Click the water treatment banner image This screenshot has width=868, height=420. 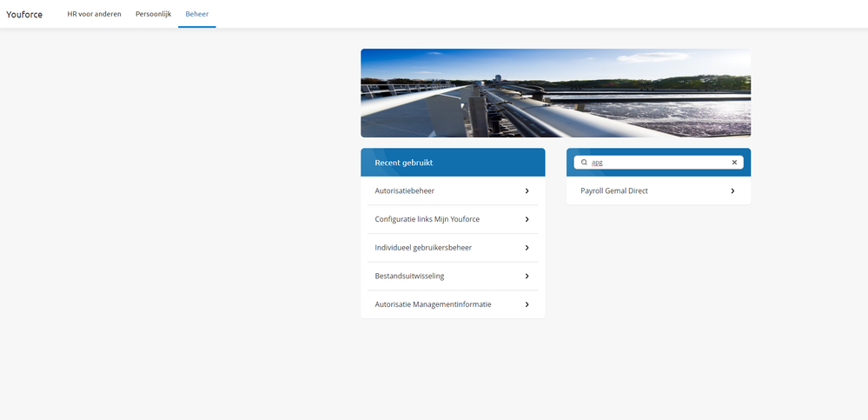556,93
